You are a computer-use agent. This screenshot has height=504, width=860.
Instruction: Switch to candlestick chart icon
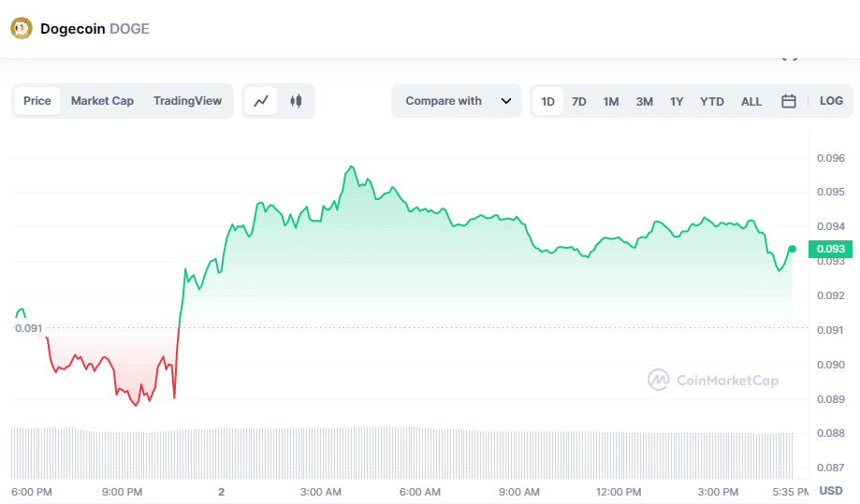click(296, 101)
